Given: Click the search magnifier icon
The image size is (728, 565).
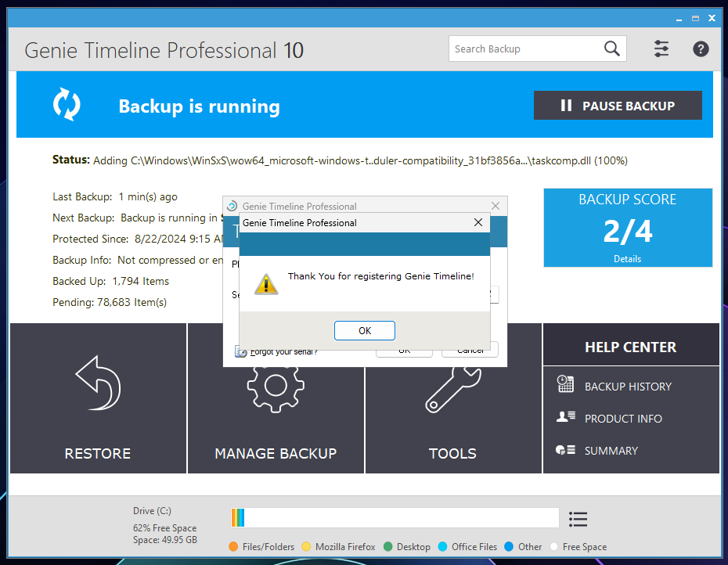Looking at the screenshot, I should point(611,49).
